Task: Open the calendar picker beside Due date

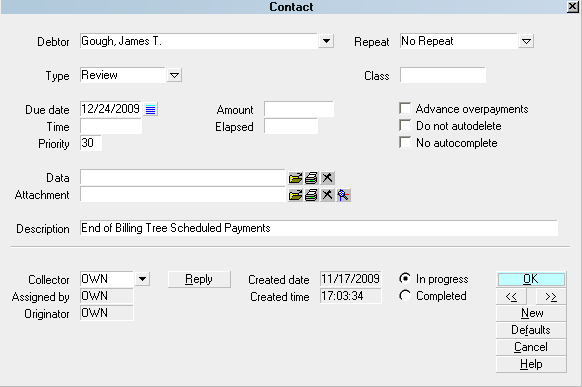Action: (x=150, y=109)
